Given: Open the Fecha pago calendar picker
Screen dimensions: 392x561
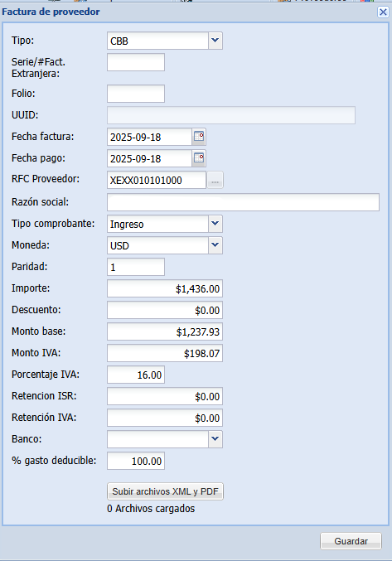Looking at the screenshot, I should click(x=199, y=158).
